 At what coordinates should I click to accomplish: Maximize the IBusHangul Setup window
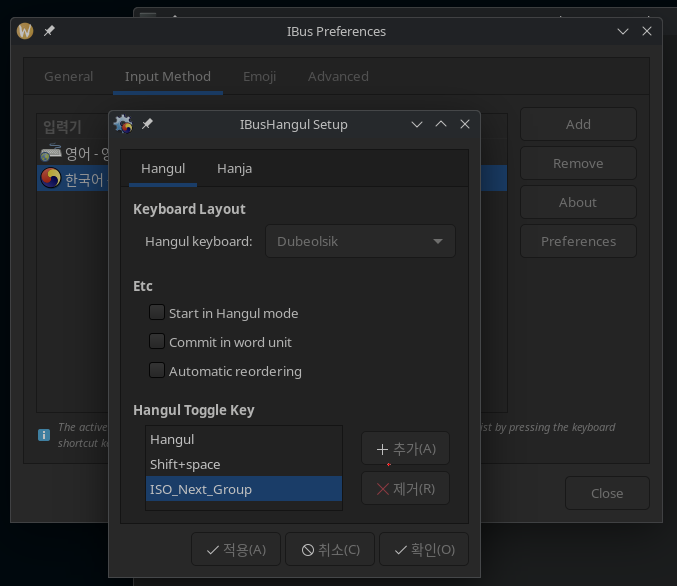[x=441, y=124]
